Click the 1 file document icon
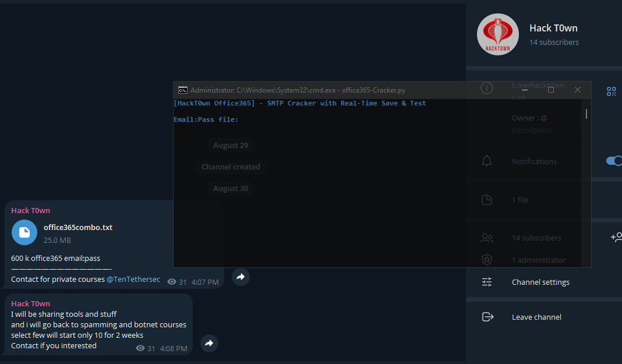Image resolution: width=622 pixels, height=364 pixels. [487, 199]
